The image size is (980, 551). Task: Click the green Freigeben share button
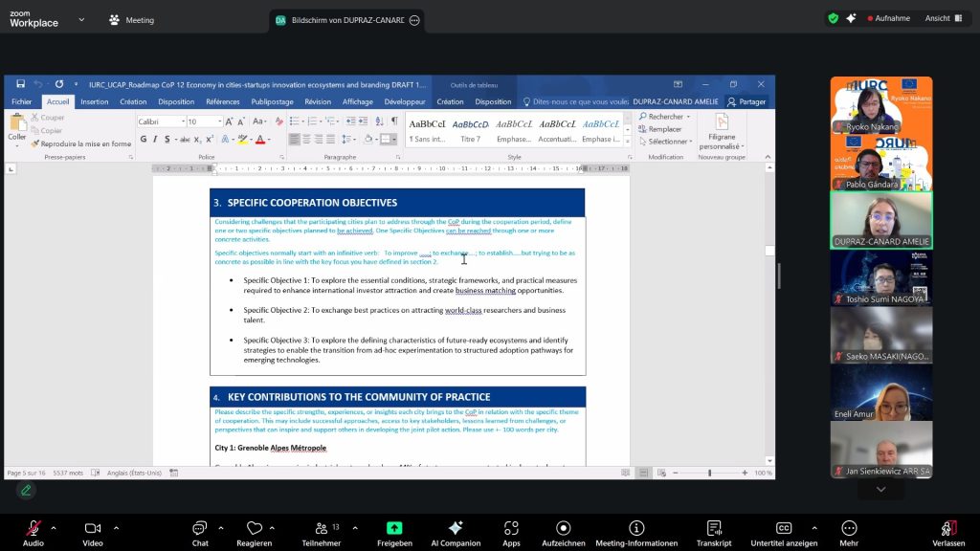[x=394, y=529]
